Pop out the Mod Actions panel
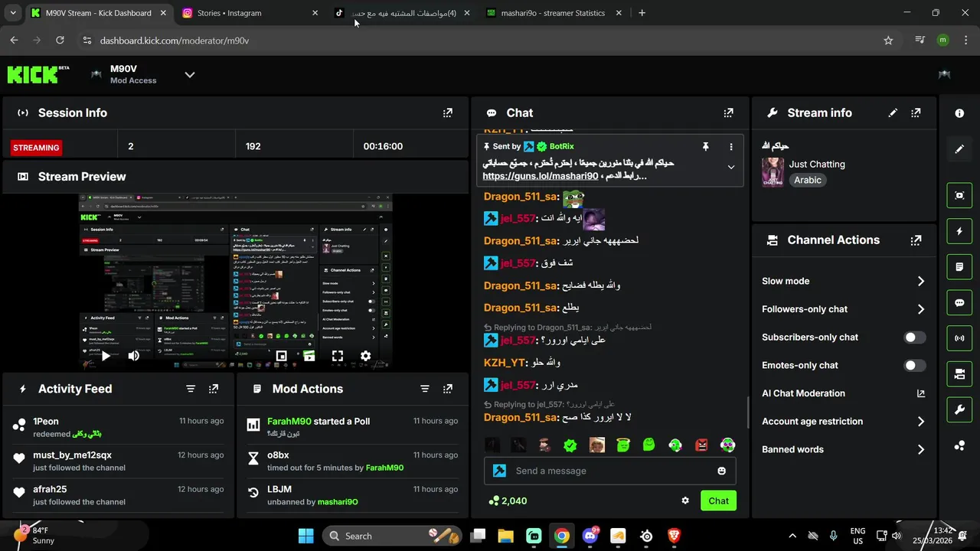Viewport: 980px width, 551px height. coord(448,389)
